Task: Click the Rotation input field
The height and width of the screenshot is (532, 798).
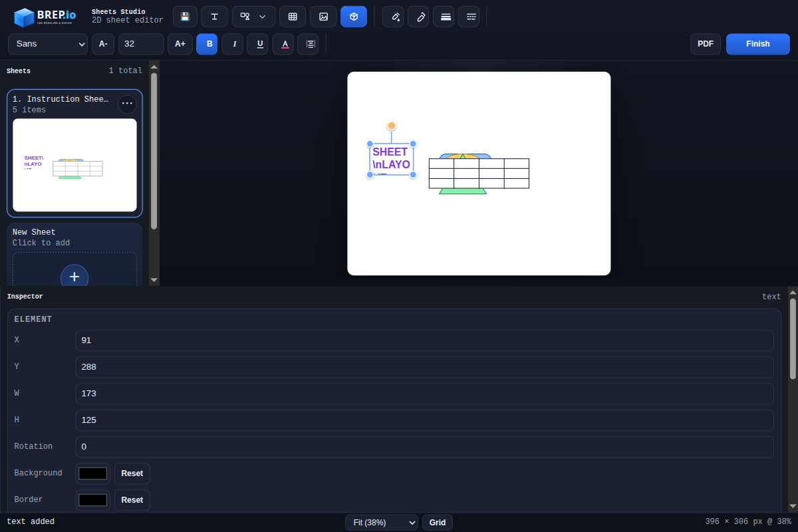Action: (x=424, y=447)
